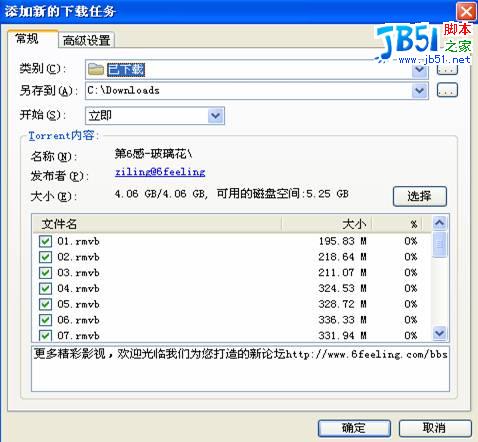Select the 04.rmvb file name
The height and width of the screenshot is (442, 478).
[x=78, y=288]
